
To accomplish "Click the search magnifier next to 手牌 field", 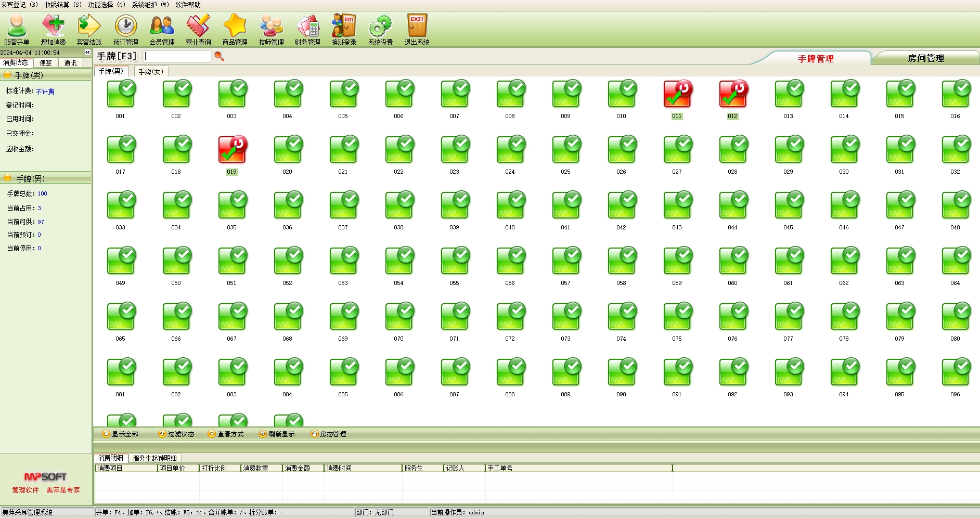I will pos(219,56).
